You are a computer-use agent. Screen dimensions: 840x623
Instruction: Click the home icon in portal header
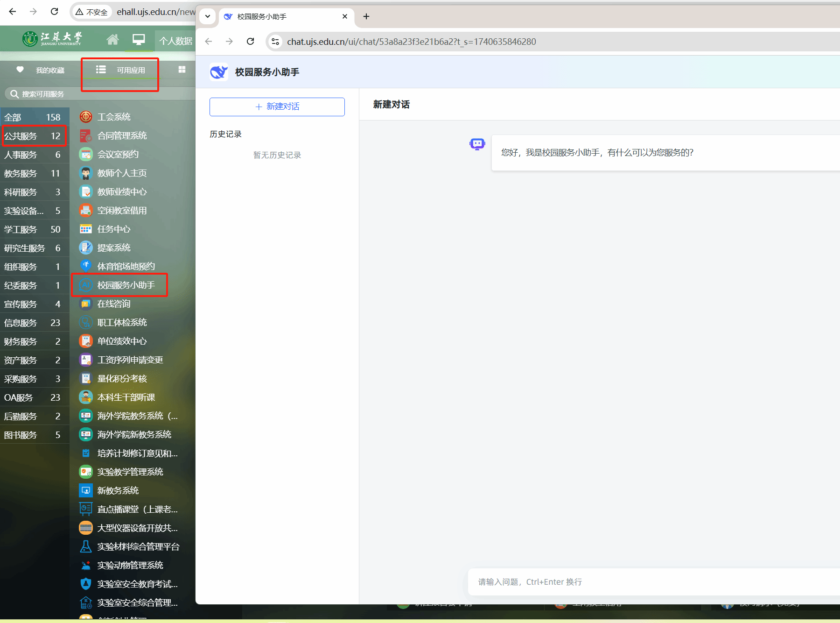click(112, 40)
